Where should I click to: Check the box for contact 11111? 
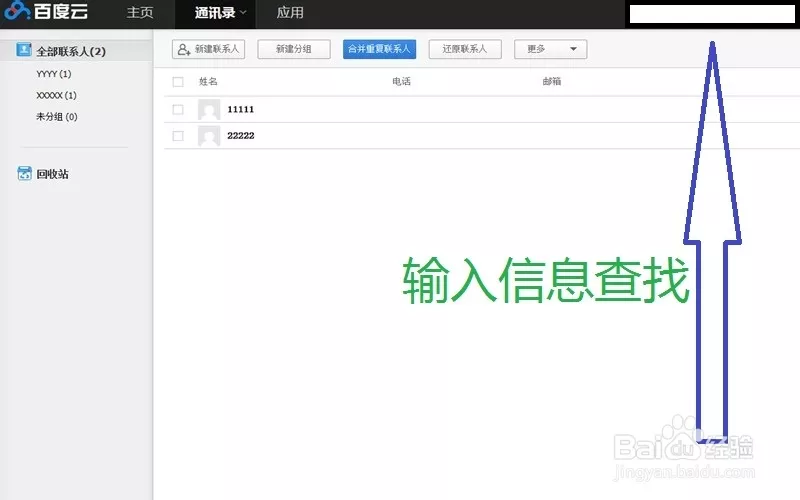coord(178,109)
